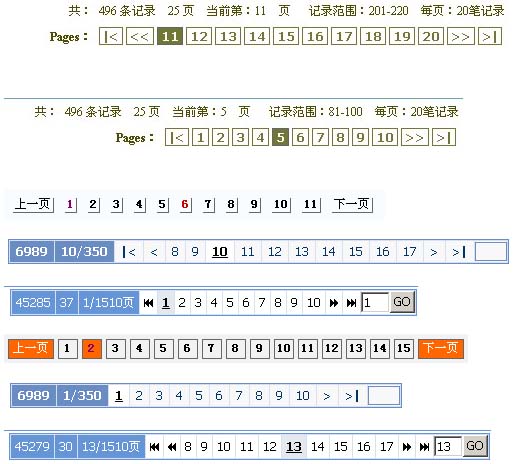516x464 pixels.
Task: Select highlighted page 5 in green pager
Action: pos(280,137)
